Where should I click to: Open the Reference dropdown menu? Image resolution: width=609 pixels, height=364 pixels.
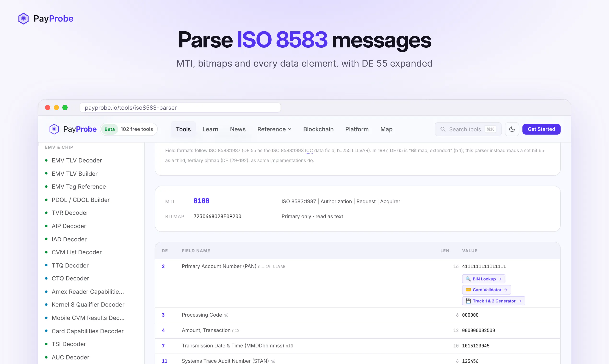274,129
